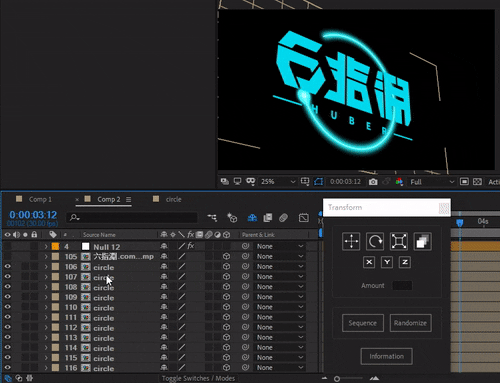Click the Frame Blending enable icon
Image resolution: width=500 pixels, height=383 pixels.
(x=268, y=218)
